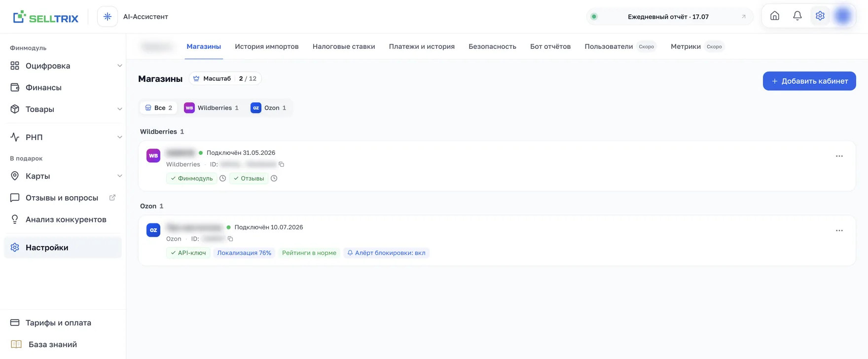Click the Финансы wallet icon
The height and width of the screenshot is (359, 868).
pos(15,87)
